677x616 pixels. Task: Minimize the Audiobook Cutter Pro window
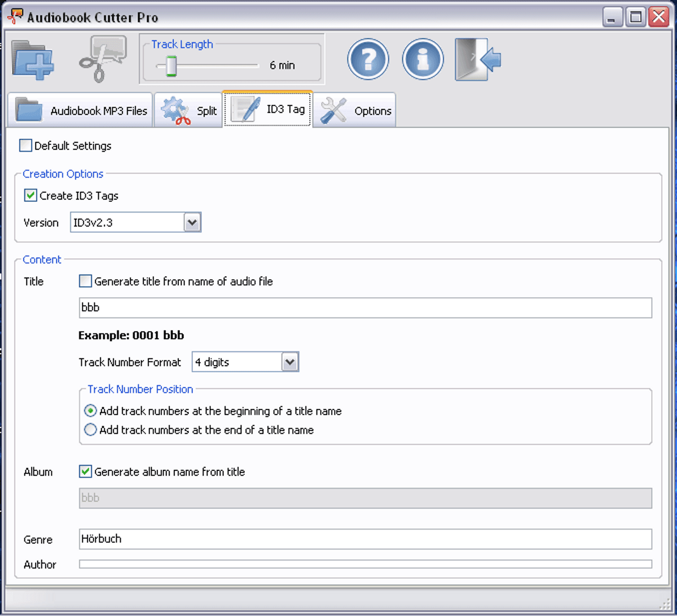click(x=613, y=17)
